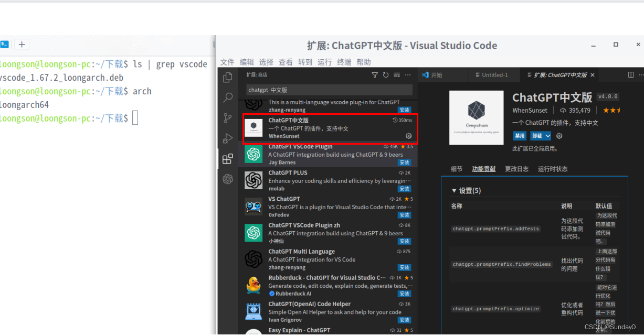Open the 编辑 menu
Image resolution: width=644 pixels, height=336 pixels.
click(x=247, y=62)
